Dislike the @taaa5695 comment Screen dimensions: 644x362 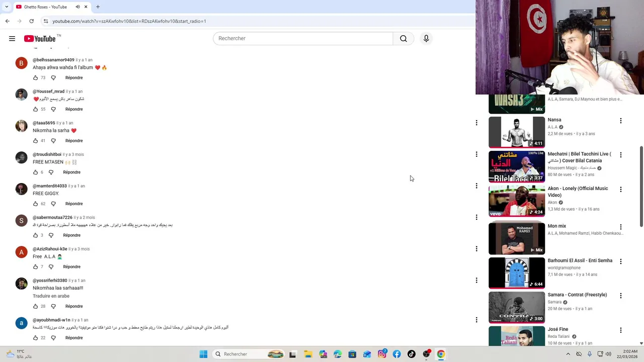[x=53, y=141]
